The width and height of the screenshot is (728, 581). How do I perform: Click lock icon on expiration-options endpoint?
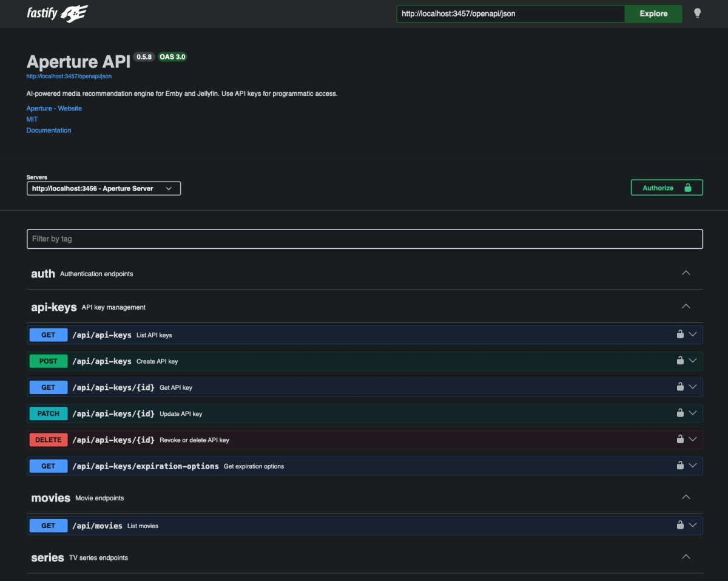[680, 466]
